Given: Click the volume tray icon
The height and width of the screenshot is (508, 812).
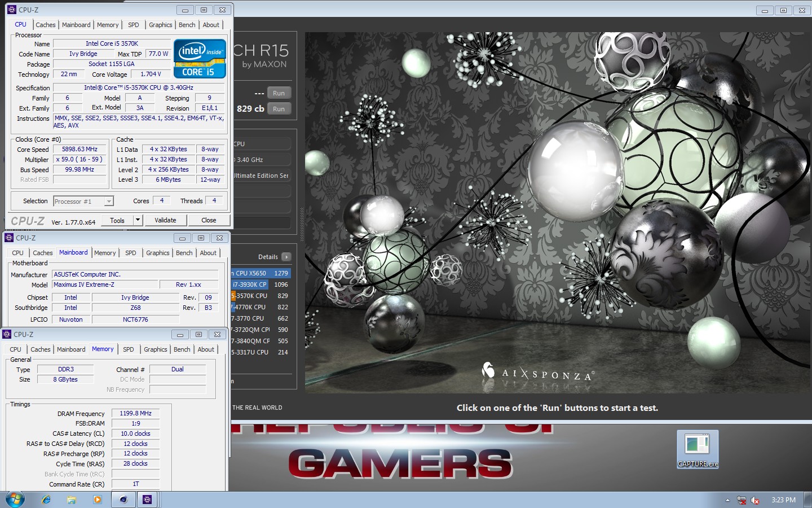Looking at the screenshot, I should pyautogui.click(x=755, y=500).
